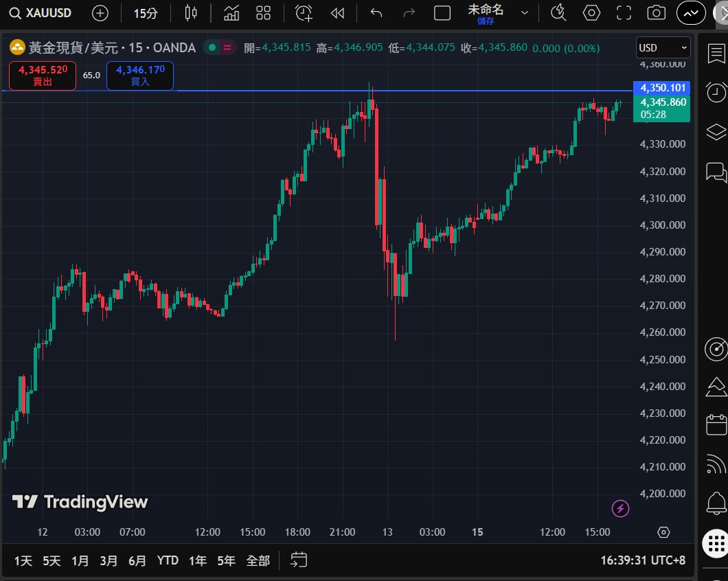728x581 pixels.
Task: Toggle the select layout square box
Action: (x=443, y=13)
